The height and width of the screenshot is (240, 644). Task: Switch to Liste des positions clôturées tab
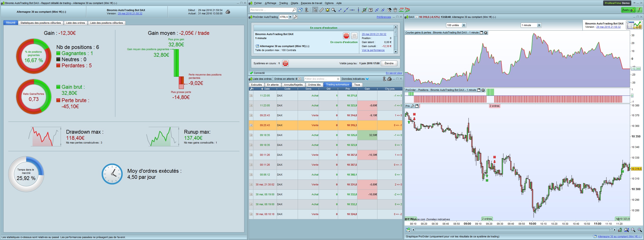click(106, 23)
